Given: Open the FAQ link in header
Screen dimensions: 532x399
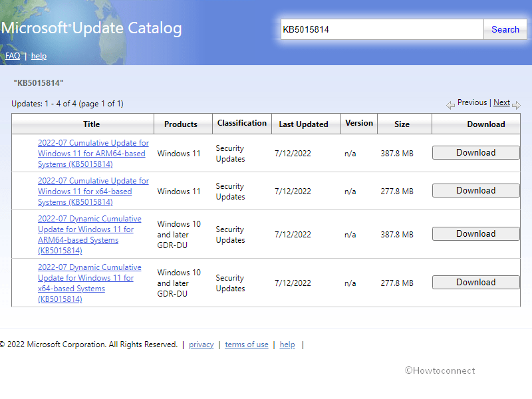Looking at the screenshot, I should click(x=13, y=56).
